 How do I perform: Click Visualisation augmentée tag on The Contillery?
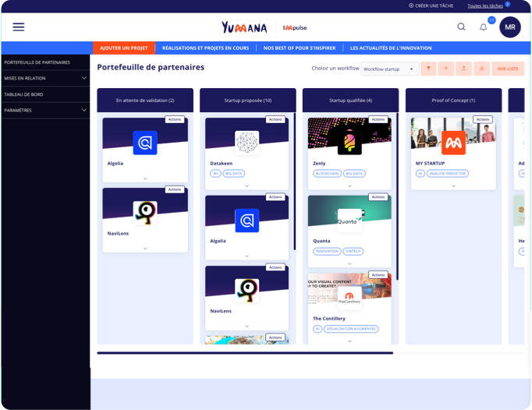pyautogui.click(x=351, y=329)
